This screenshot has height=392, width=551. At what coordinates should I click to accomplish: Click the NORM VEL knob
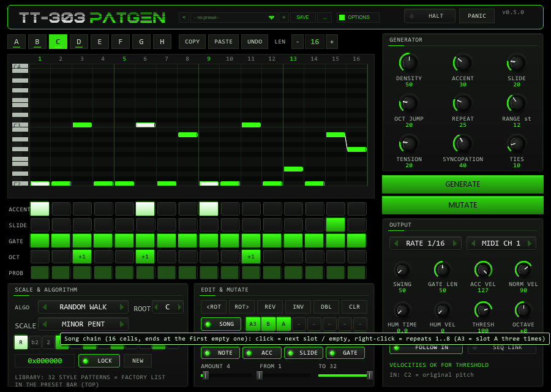coord(523,270)
